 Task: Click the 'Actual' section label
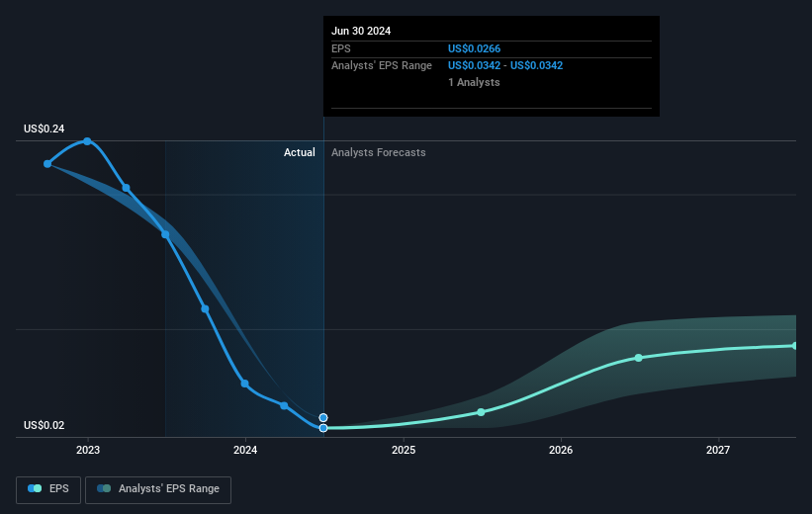(300, 152)
